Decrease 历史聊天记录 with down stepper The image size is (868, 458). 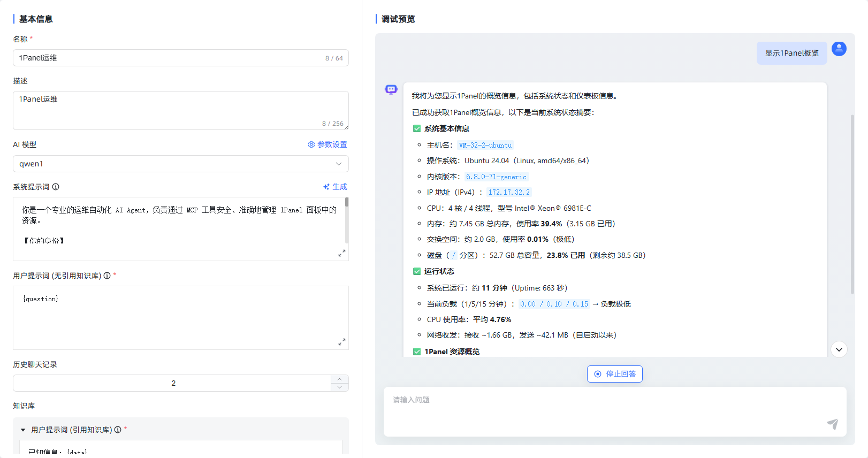(x=340, y=387)
